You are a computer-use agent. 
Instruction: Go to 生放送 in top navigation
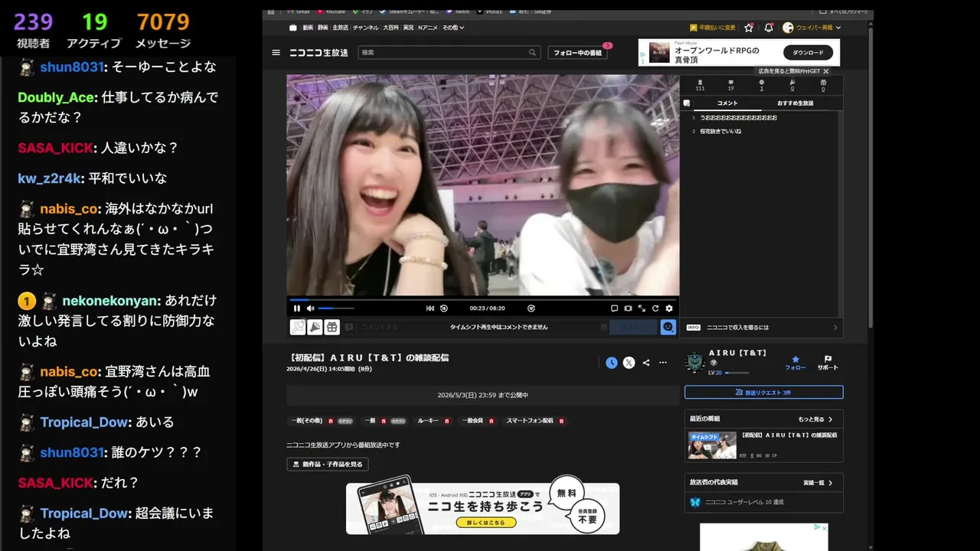pos(340,28)
